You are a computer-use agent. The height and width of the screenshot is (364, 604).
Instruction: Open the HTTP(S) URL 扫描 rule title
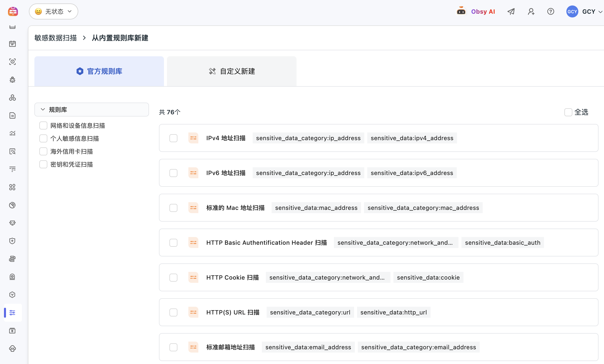tap(233, 312)
